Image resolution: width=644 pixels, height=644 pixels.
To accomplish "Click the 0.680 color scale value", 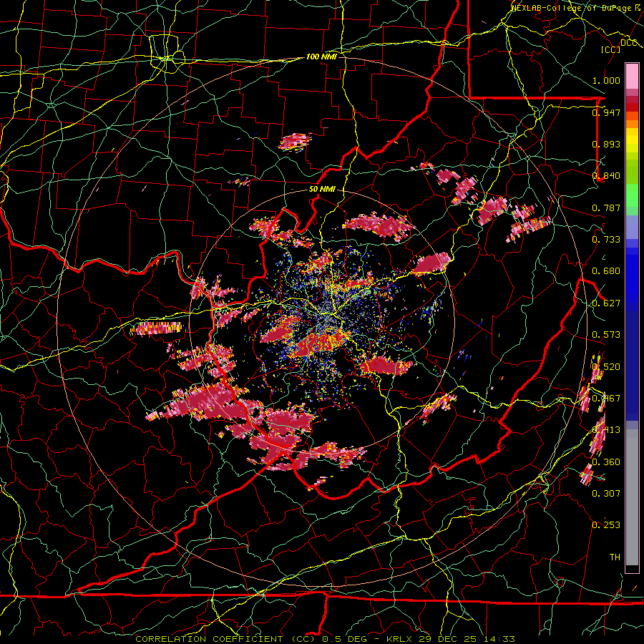I will [606, 271].
